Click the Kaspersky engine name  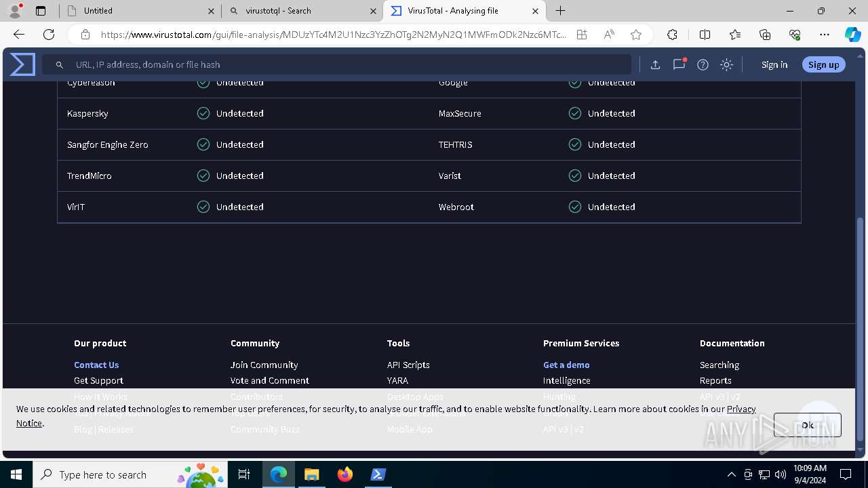[87, 113]
